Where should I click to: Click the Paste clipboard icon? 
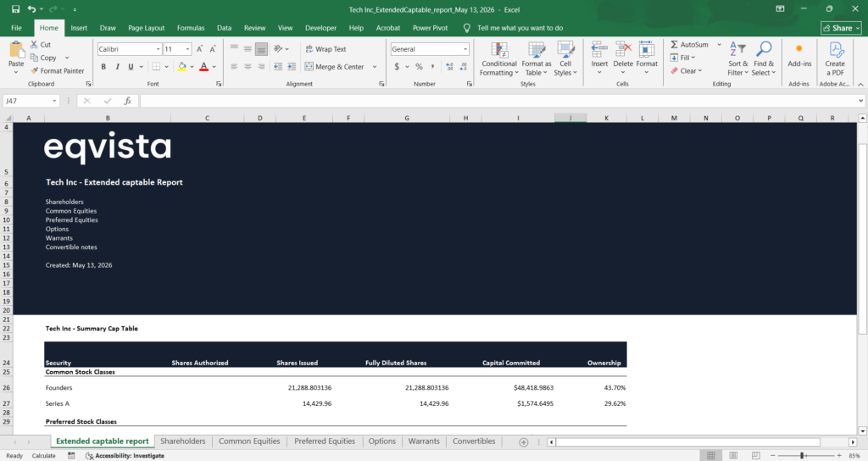tap(17, 50)
